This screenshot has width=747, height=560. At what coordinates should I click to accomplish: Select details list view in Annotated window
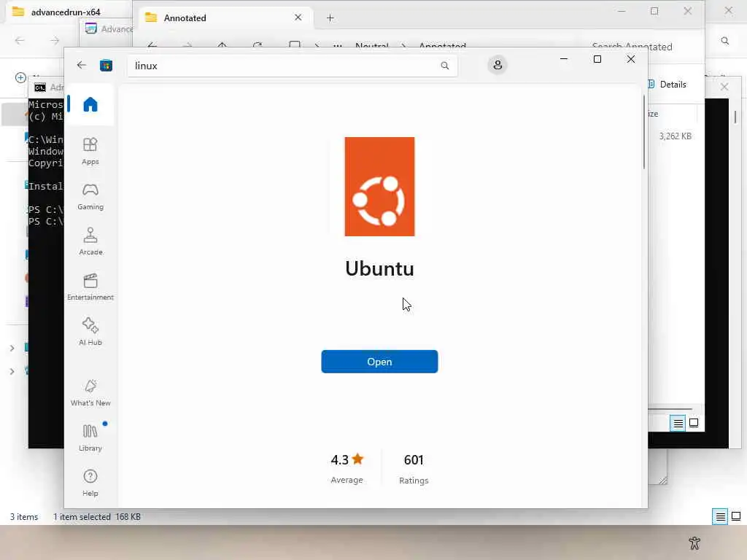(678, 423)
